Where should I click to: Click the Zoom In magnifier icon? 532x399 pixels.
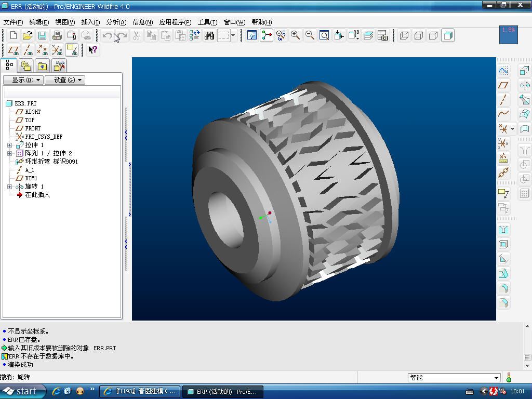(x=295, y=35)
